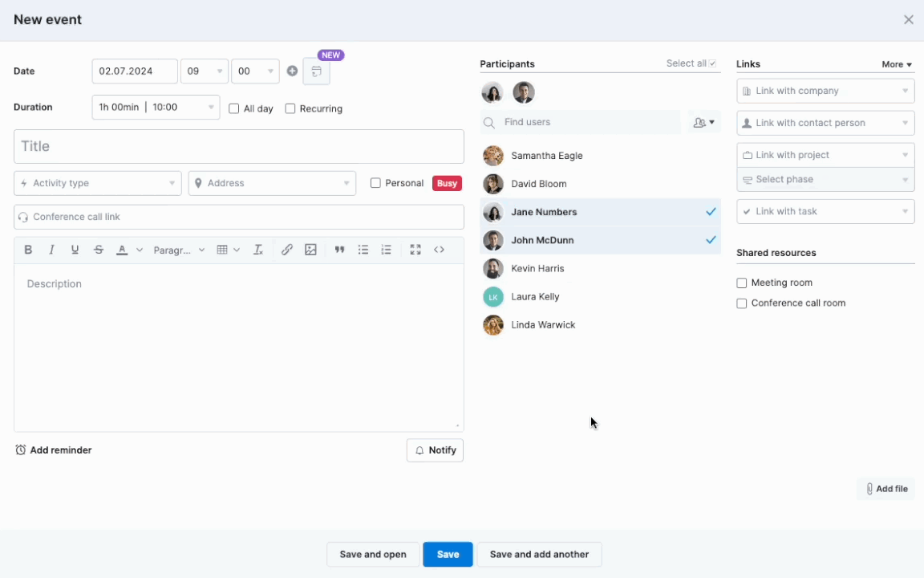Image resolution: width=924 pixels, height=578 pixels.
Task: Open the NEW calendar availability icon
Action: pos(317,71)
